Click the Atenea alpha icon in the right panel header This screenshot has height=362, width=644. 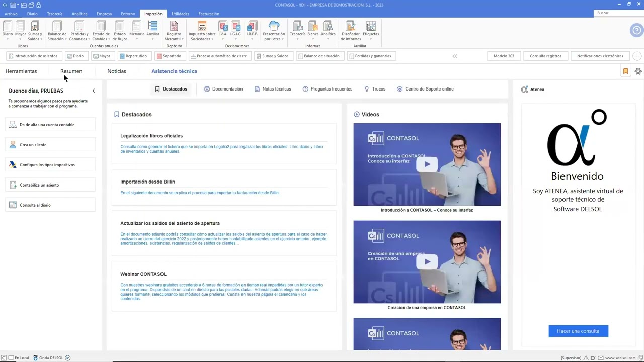525,89
